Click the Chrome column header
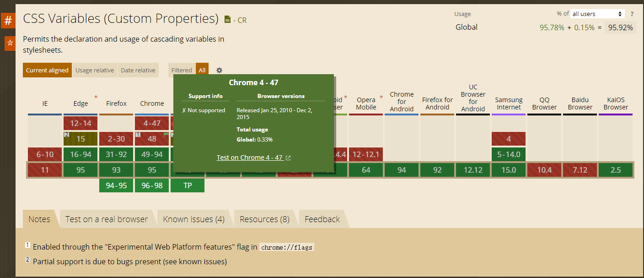The height and width of the screenshot is (278, 644). tap(152, 104)
